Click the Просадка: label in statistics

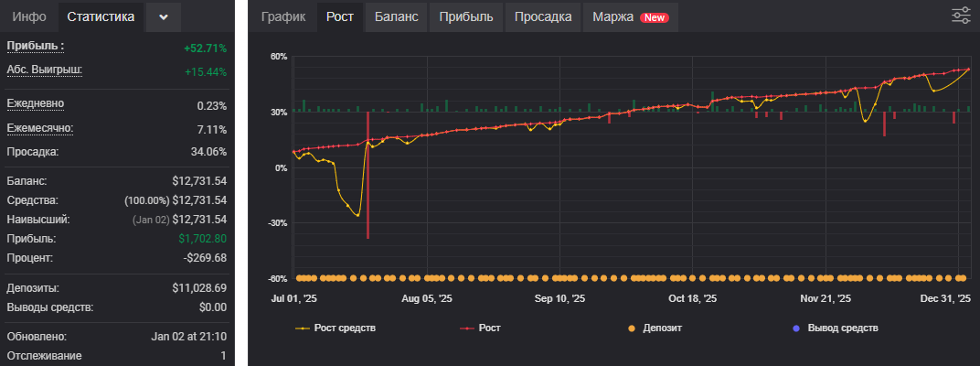pyautogui.click(x=33, y=152)
